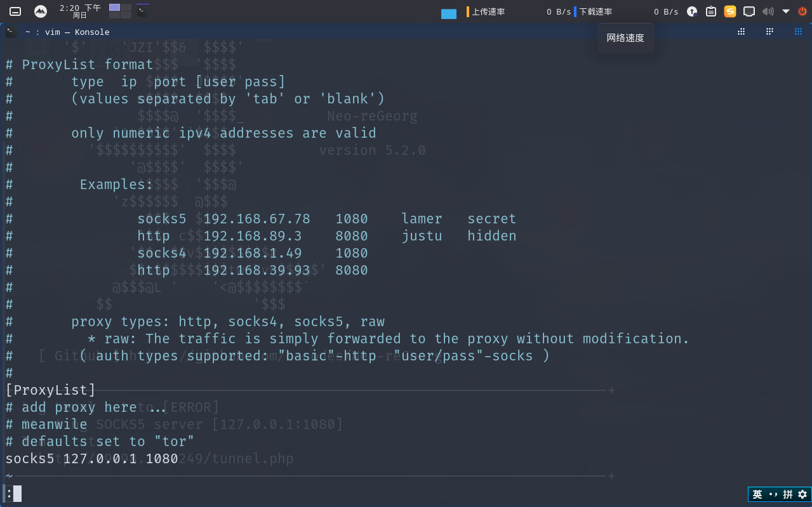
Task: Click the volume speaker tray icon
Action: 768,11
